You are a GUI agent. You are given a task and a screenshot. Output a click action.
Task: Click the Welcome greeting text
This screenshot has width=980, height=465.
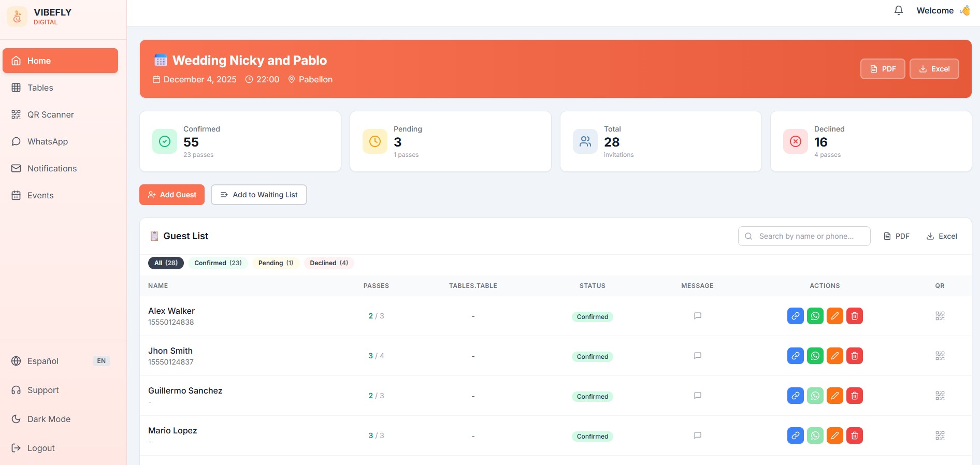click(x=935, y=10)
